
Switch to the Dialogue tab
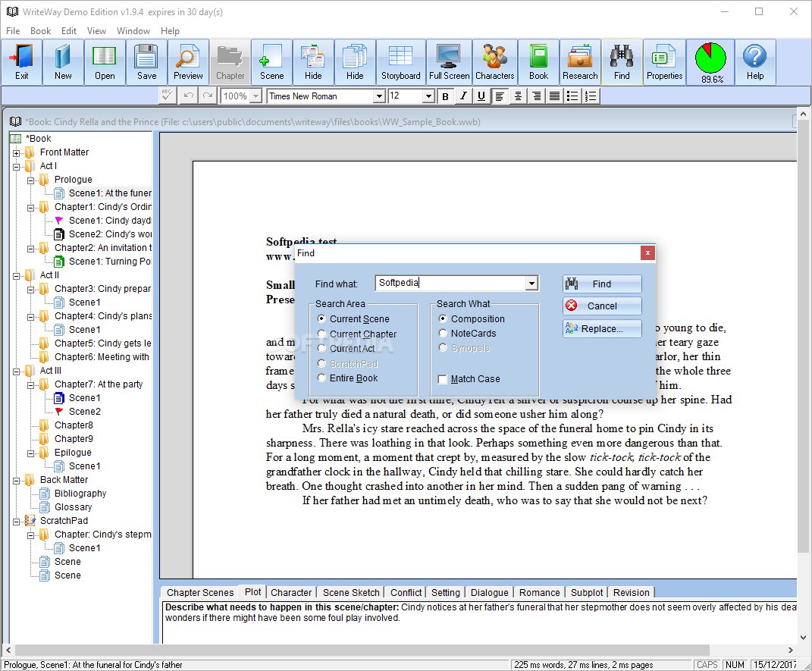tap(489, 592)
